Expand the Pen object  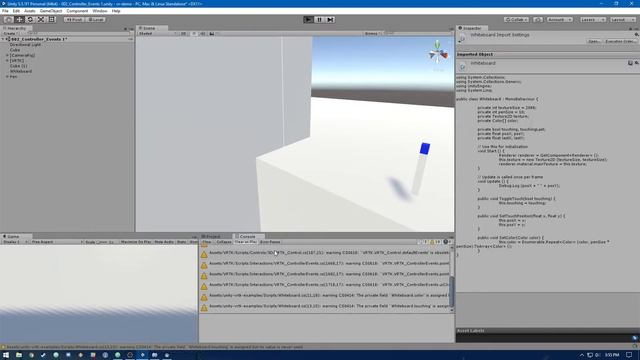pos(7,76)
